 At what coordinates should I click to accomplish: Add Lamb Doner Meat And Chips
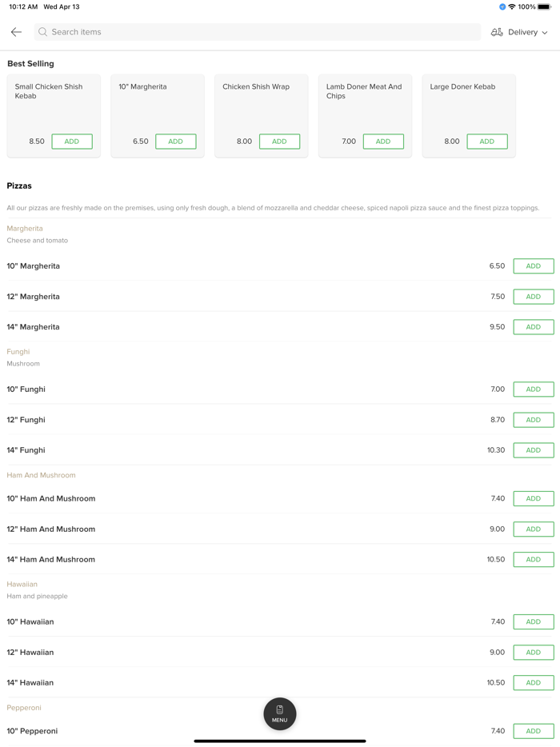point(383,142)
